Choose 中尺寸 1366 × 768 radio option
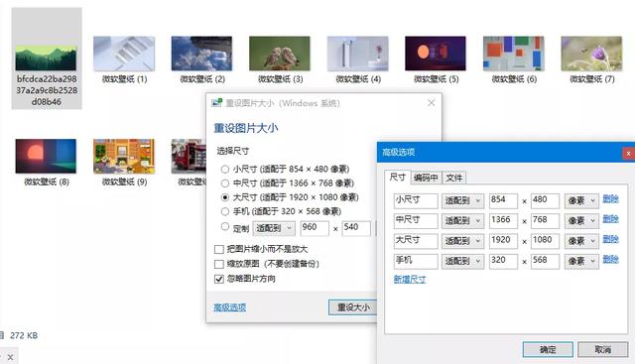635x364 pixels. point(225,183)
